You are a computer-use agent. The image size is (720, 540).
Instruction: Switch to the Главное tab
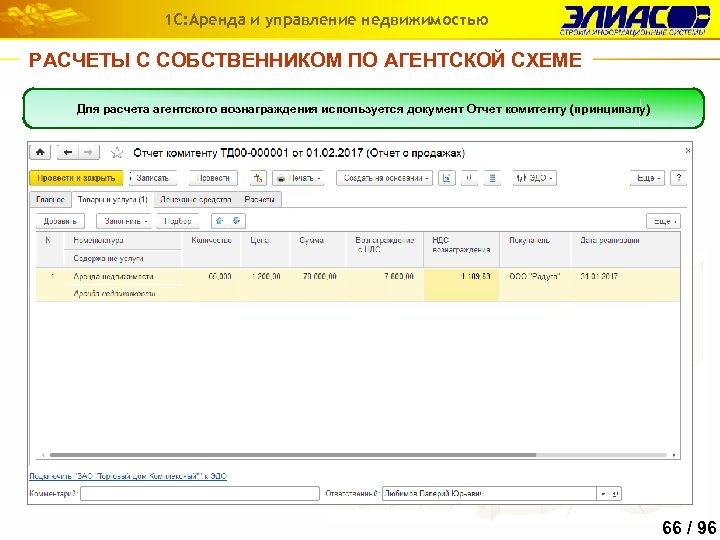(50, 200)
